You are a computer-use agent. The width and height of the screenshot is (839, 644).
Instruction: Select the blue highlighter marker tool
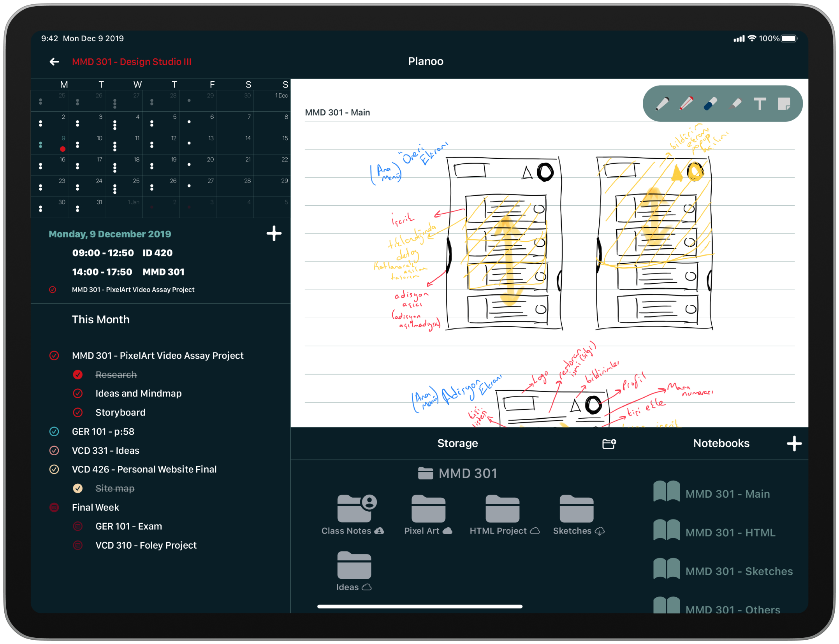pos(711,104)
